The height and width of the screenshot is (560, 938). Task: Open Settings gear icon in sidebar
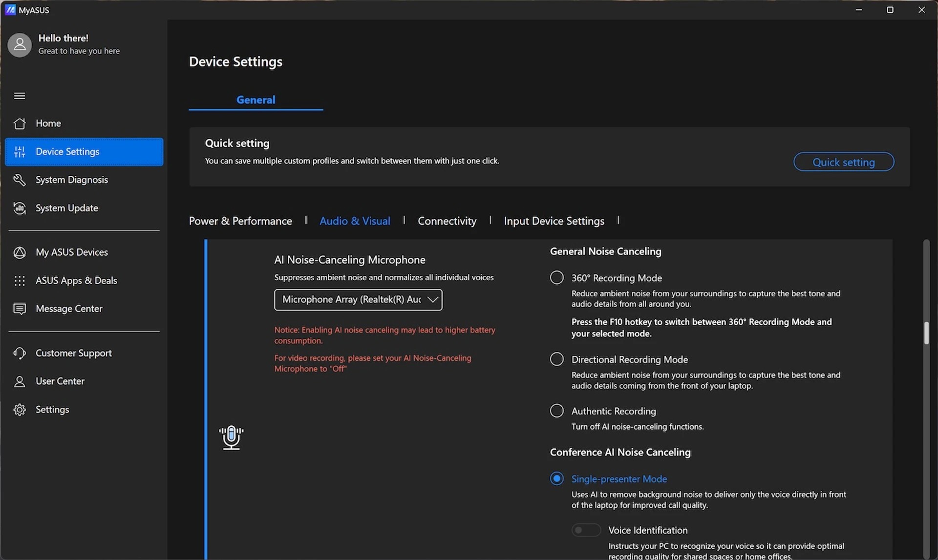[x=20, y=410]
